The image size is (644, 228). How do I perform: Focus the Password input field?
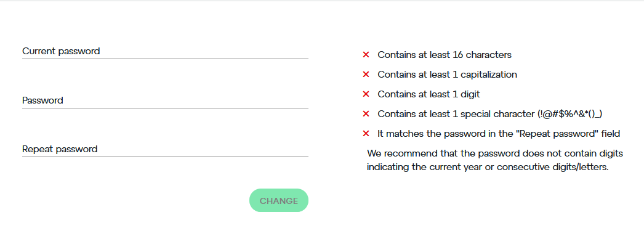click(165, 100)
